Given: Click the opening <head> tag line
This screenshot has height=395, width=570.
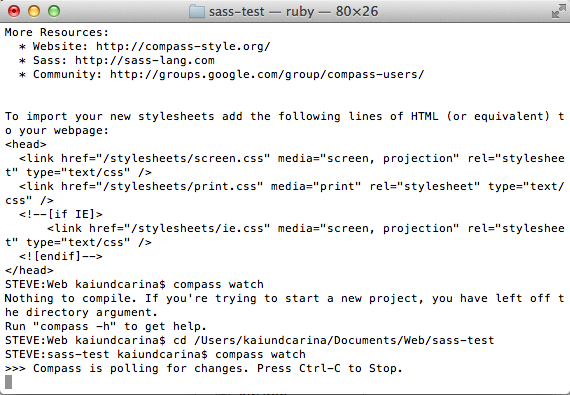Looking at the screenshot, I should (26, 145).
